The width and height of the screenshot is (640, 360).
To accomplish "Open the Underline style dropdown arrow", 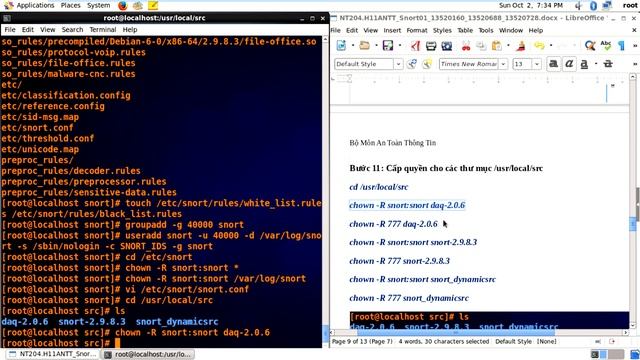I will tap(596, 64).
